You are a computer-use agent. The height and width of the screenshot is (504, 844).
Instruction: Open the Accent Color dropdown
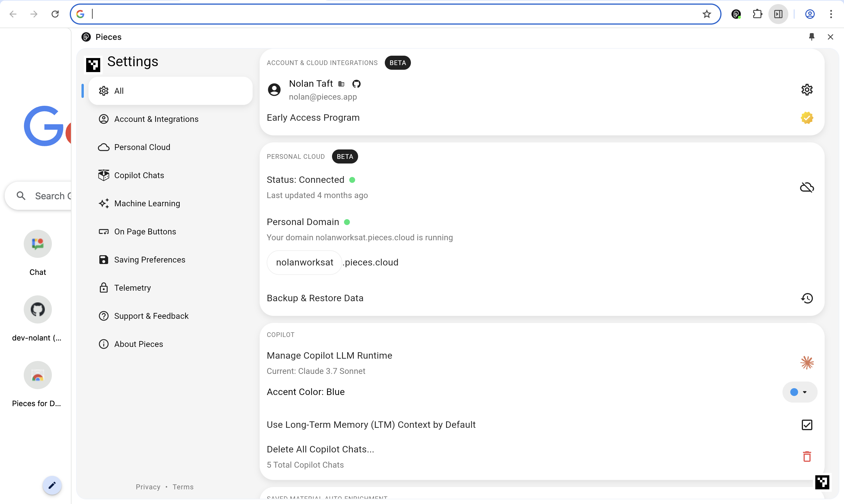(x=799, y=392)
